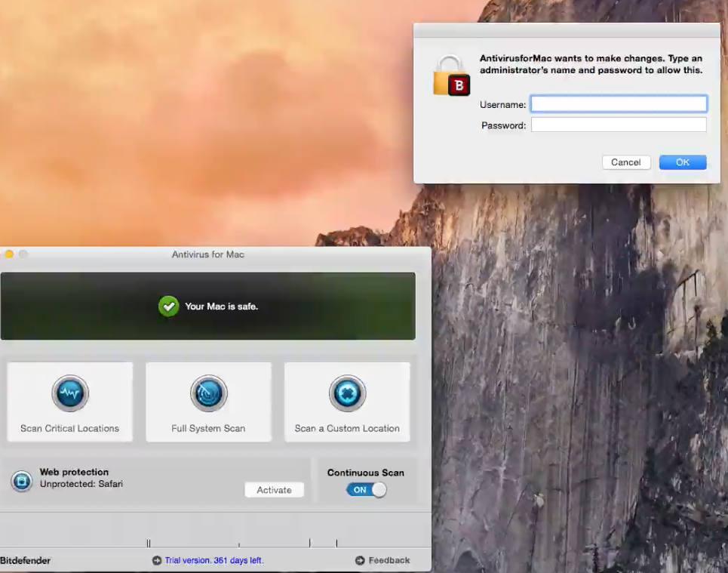Focus the Username input field

tap(619, 103)
